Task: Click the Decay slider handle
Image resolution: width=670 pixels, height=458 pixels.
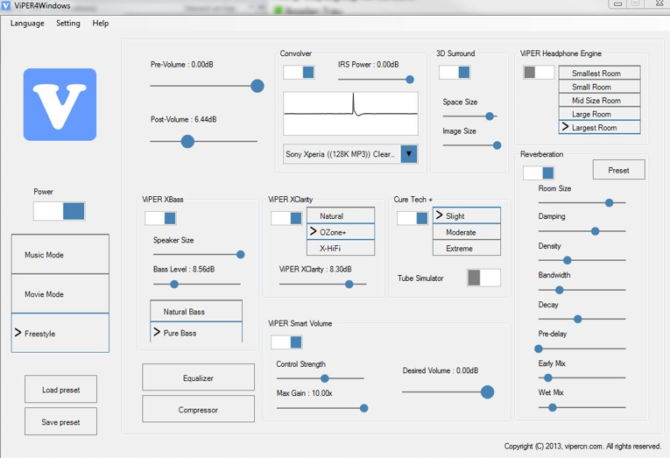Action: coord(578,319)
